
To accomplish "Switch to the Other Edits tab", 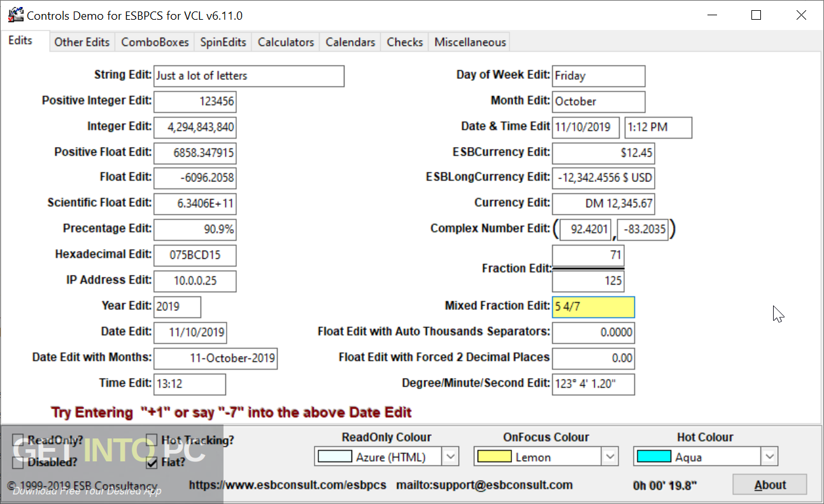I will coord(82,42).
